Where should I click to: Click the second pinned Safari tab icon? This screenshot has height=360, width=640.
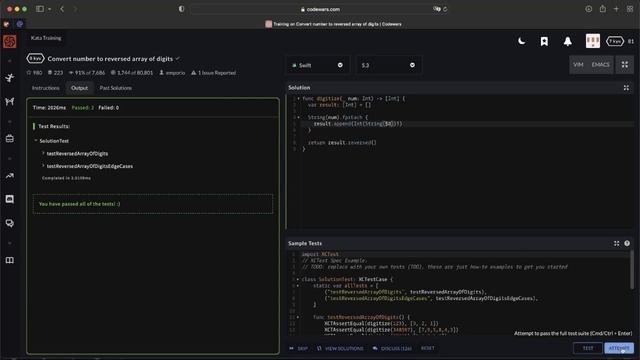point(20,24)
